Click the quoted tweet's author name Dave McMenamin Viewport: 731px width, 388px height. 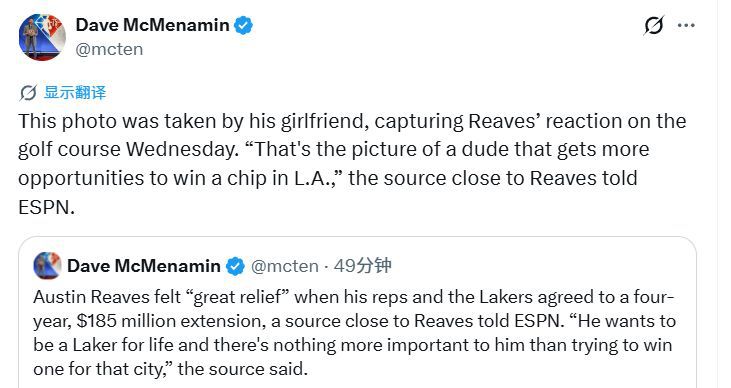(x=144, y=266)
